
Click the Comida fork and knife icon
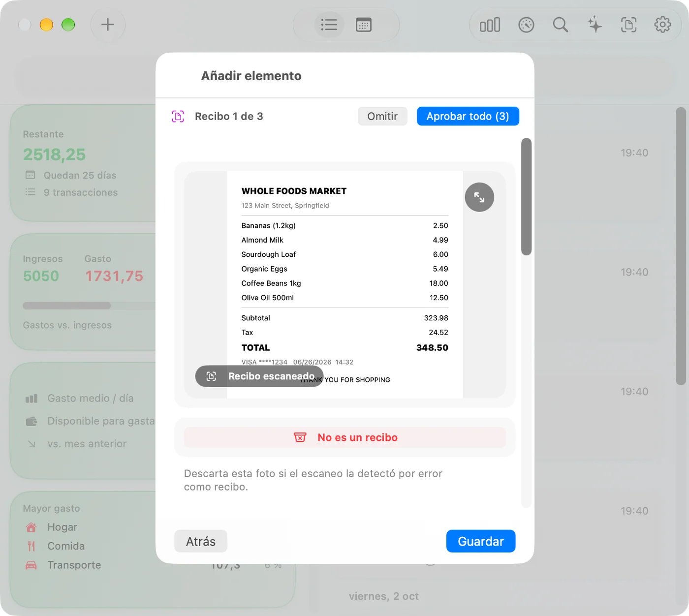coord(31,546)
